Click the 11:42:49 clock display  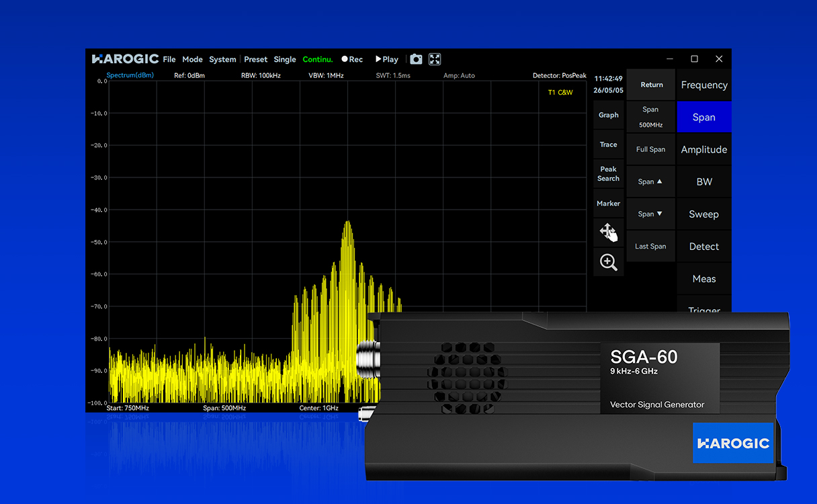[x=608, y=79]
